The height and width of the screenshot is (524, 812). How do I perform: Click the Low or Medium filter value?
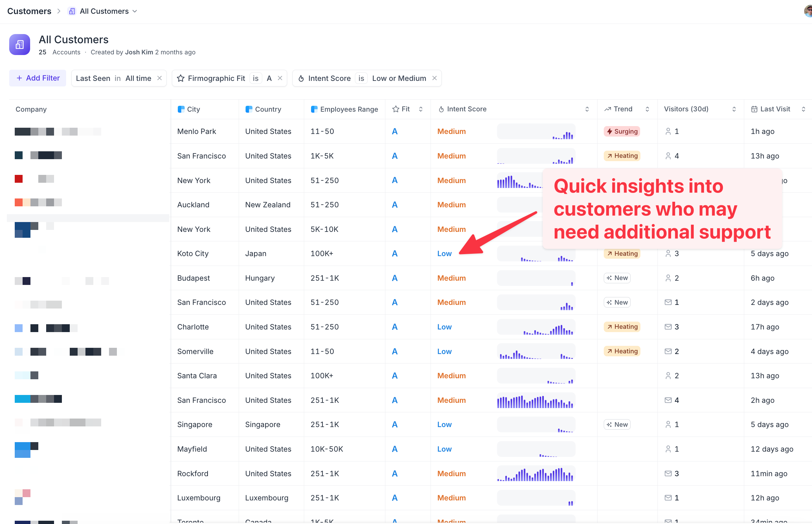[399, 79]
